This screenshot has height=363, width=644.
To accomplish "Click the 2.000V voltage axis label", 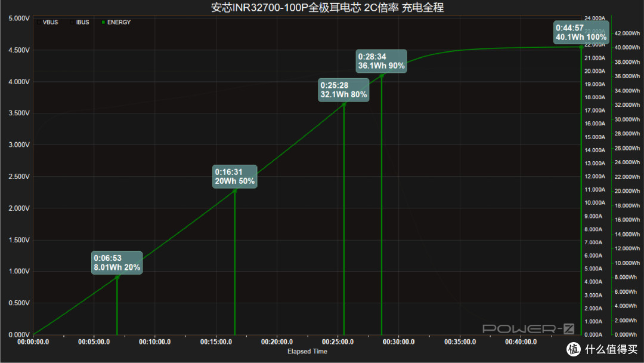I will pyautogui.click(x=19, y=208).
